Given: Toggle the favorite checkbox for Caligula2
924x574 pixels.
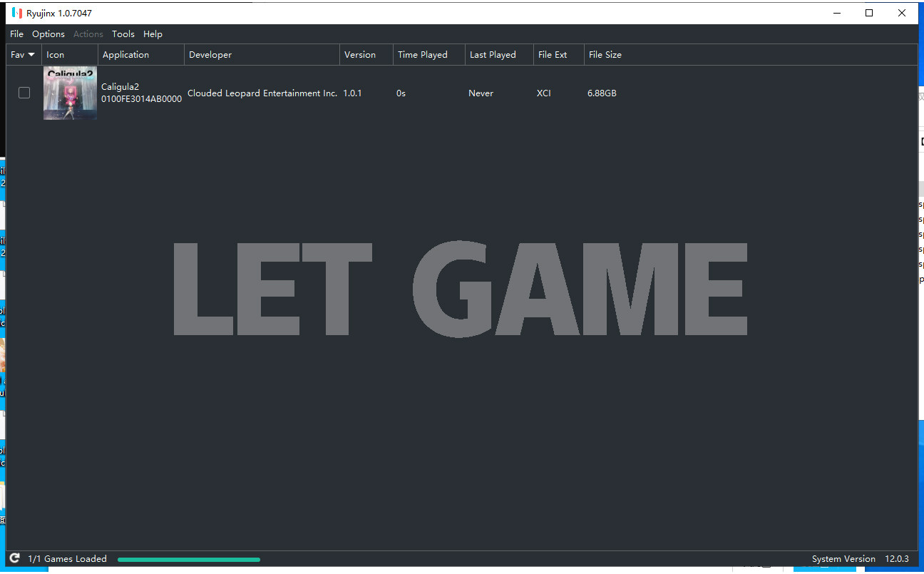Looking at the screenshot, I should click(24, 93).
